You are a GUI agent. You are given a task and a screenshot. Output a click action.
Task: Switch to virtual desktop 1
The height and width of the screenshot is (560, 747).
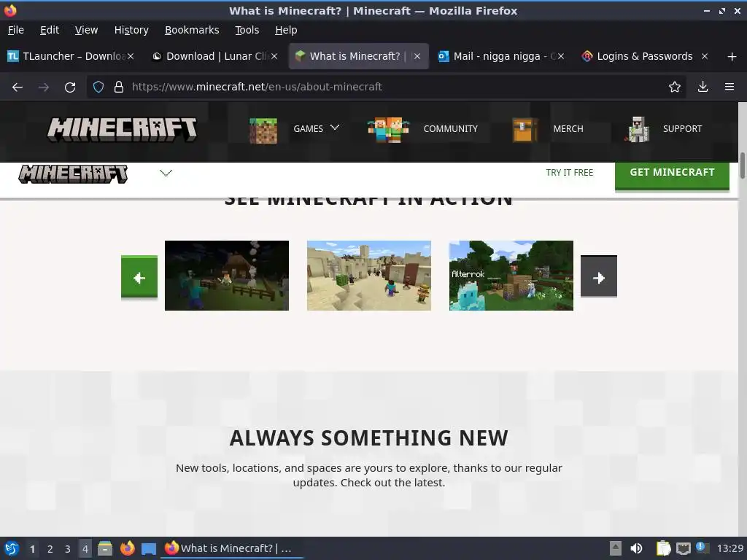(32, 549)
